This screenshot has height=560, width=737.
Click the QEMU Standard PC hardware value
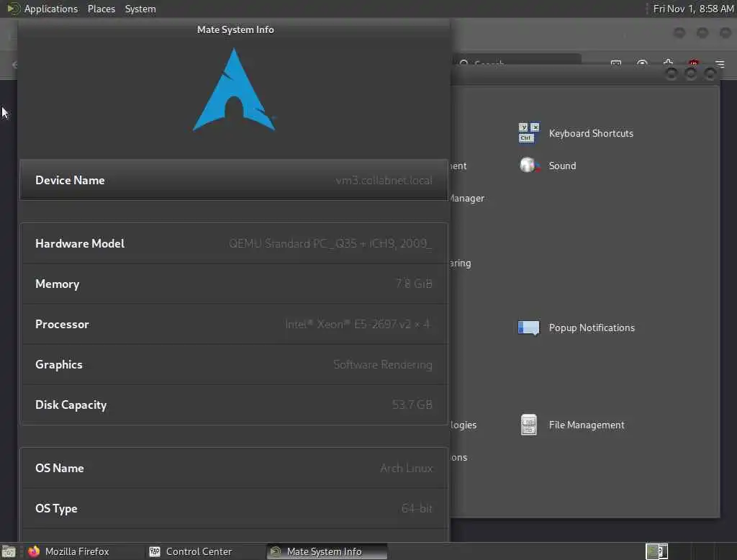click(x=330, y=243)
